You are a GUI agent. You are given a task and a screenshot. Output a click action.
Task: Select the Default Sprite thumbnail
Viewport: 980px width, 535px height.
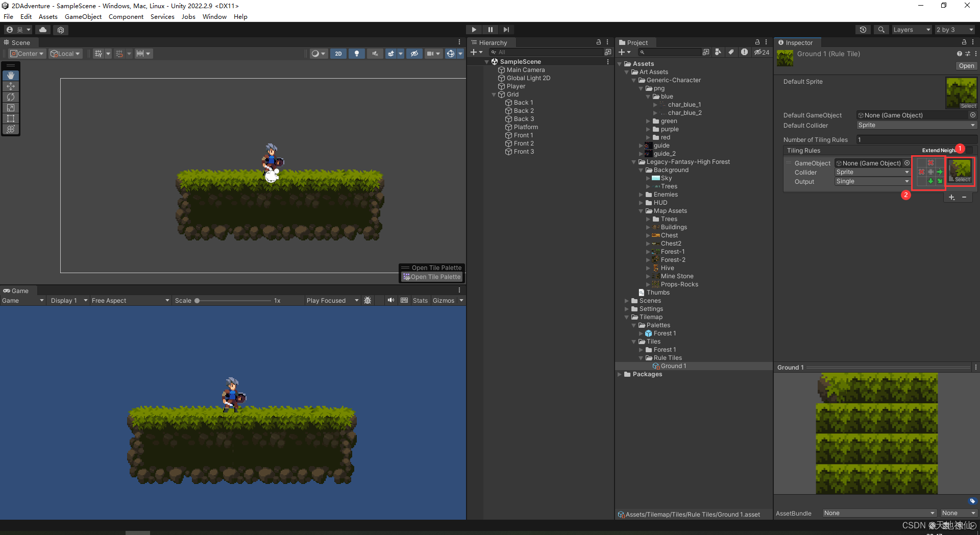(962, 93)
